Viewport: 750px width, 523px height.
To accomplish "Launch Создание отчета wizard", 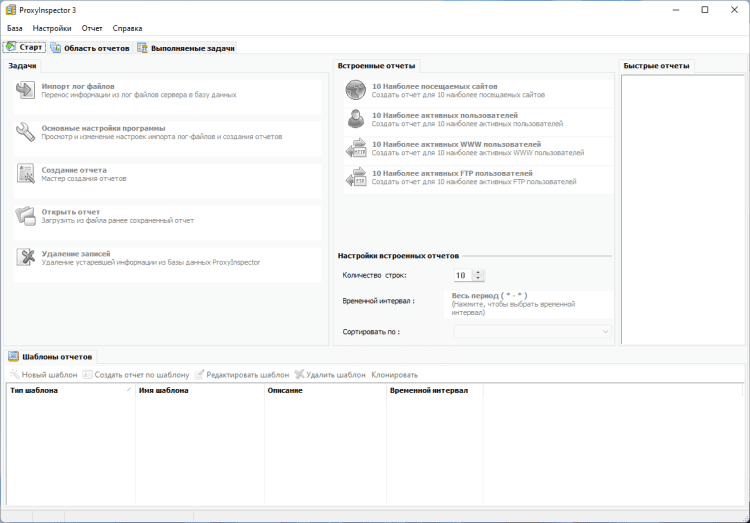I will [167, 180].
